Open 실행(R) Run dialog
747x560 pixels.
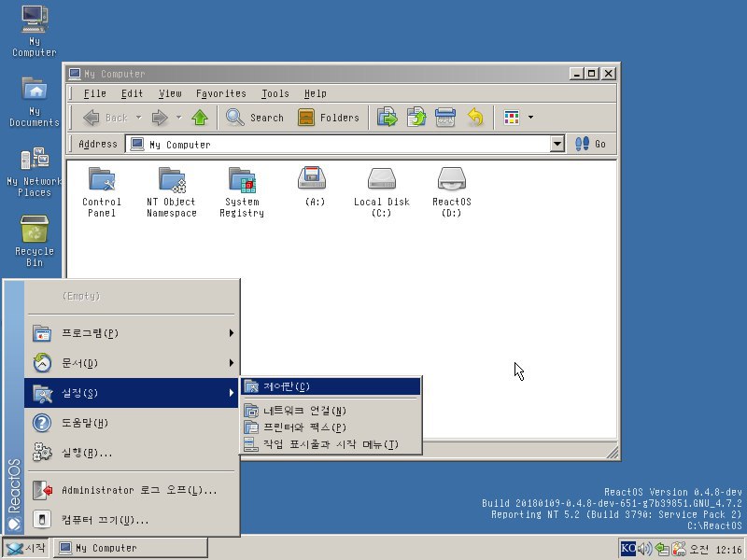click(132, 453)
